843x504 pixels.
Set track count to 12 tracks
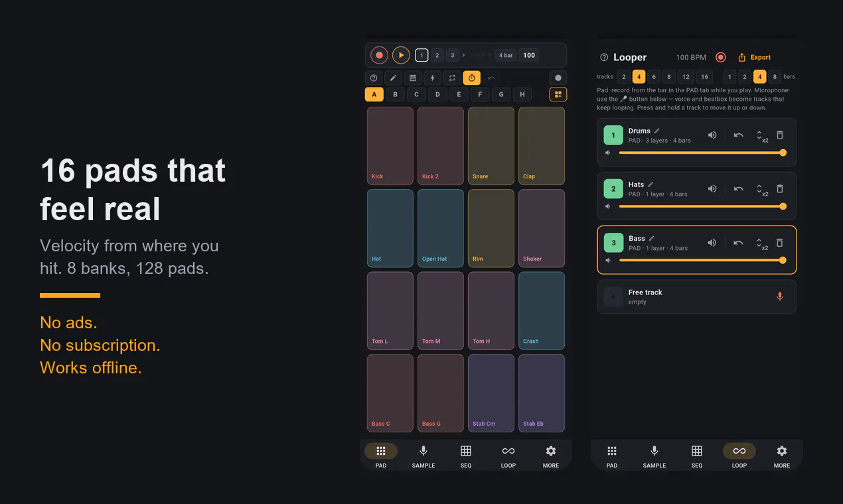686,76
